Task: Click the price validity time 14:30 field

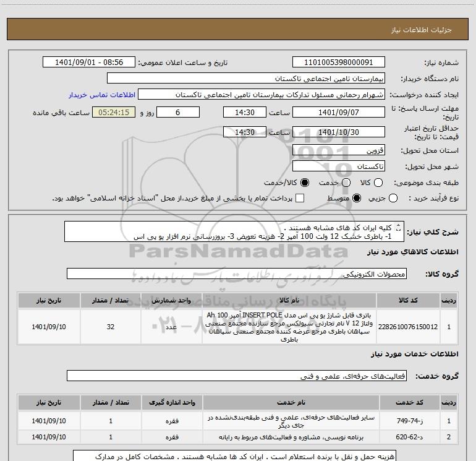Action: [245, 132]
